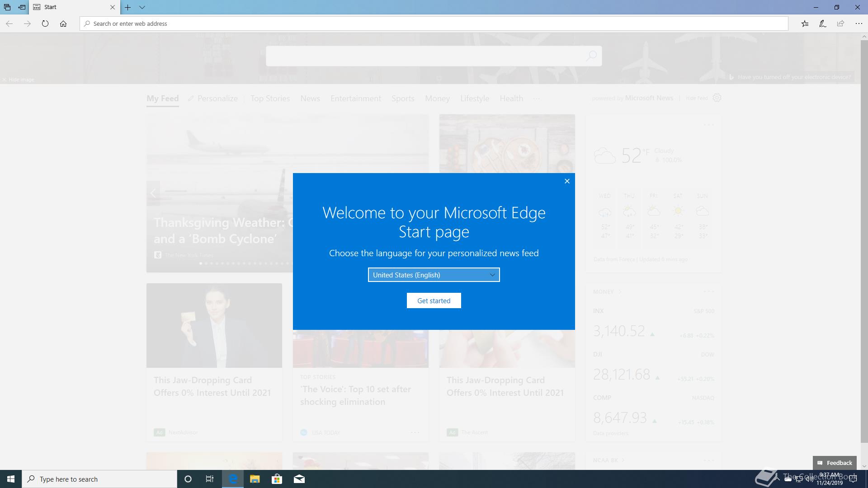This screenshot has height=488, width=868.
Task: Open the Health tab
Action: [511, 99]
